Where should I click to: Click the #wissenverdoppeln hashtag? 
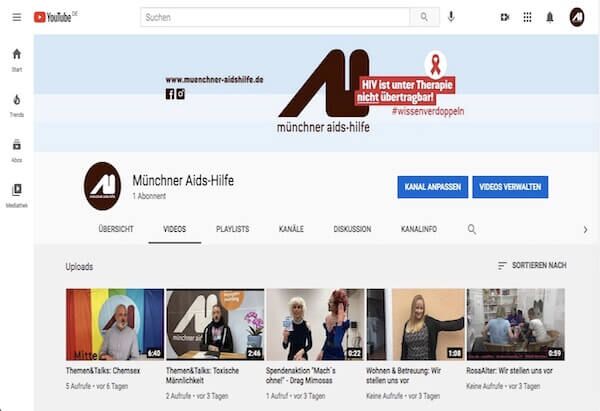pyautogui.click(x=428, y=111)
